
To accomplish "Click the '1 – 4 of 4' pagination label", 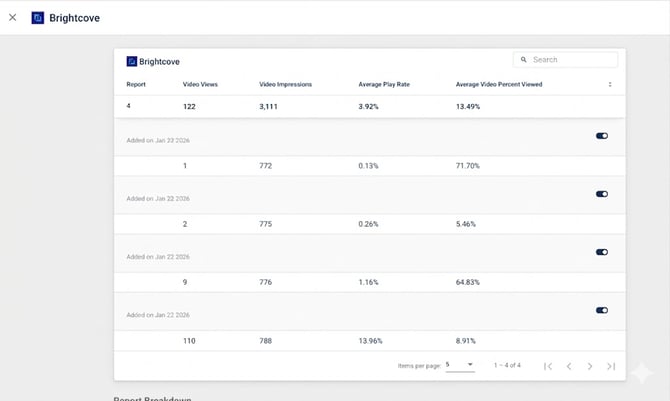I will [x=507, y=365].
